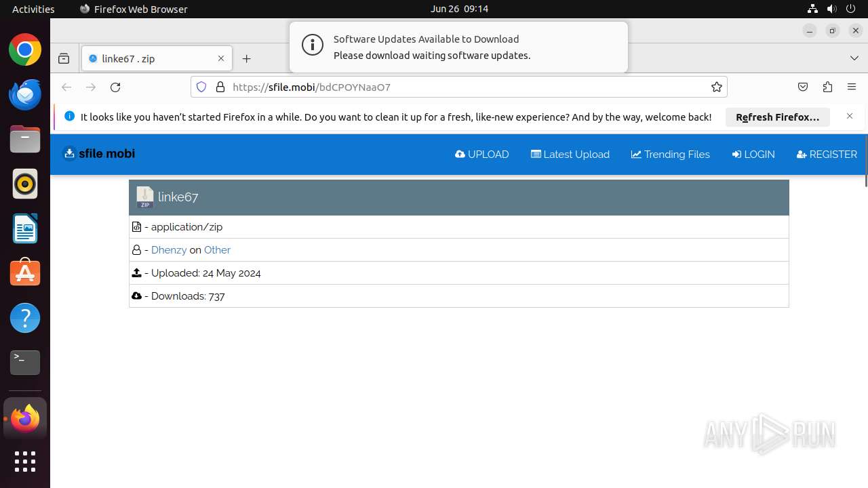Expand the list all tabs dropdown
The height and width of the screenshot is (488, 868).
tap(854, 58)
